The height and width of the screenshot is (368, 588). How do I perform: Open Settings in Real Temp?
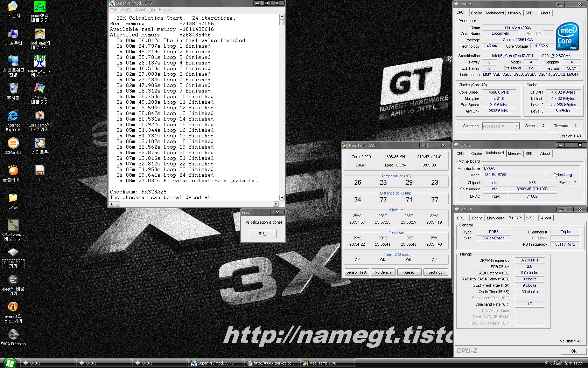435,272
